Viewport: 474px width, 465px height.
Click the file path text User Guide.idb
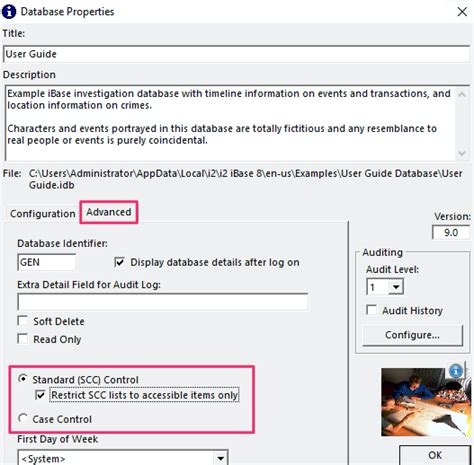246,179
